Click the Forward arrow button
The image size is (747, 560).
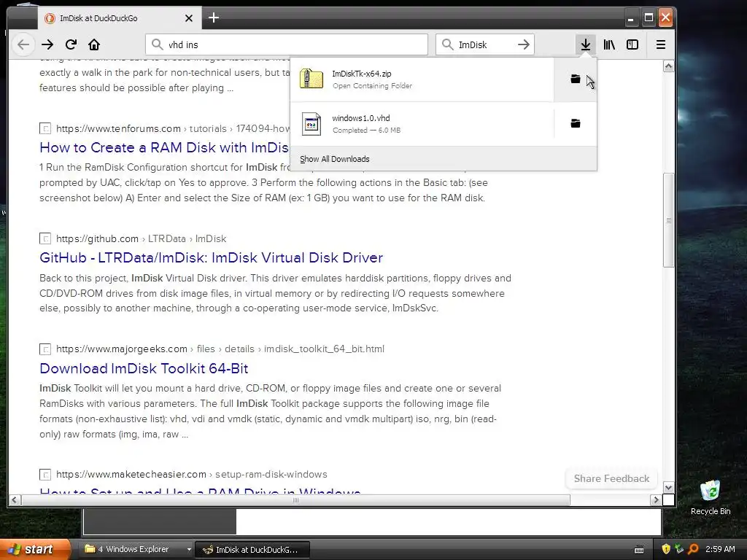pos(47,44)
